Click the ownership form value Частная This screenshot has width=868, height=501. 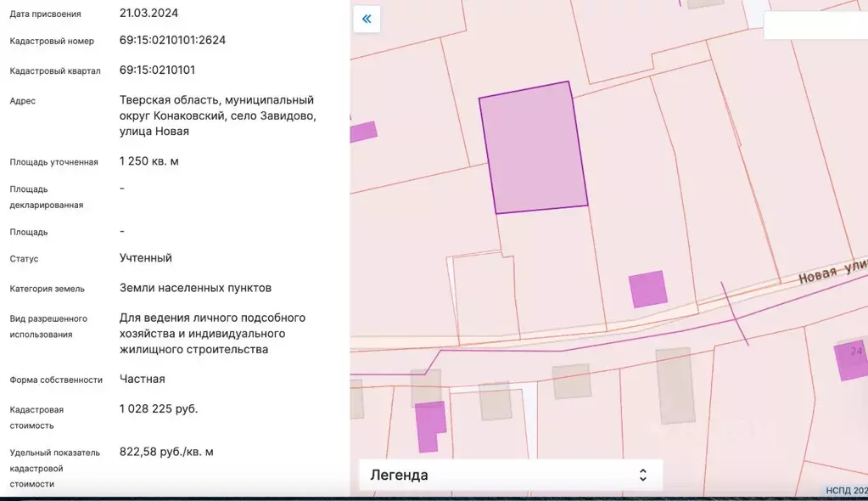coord(143,379)
